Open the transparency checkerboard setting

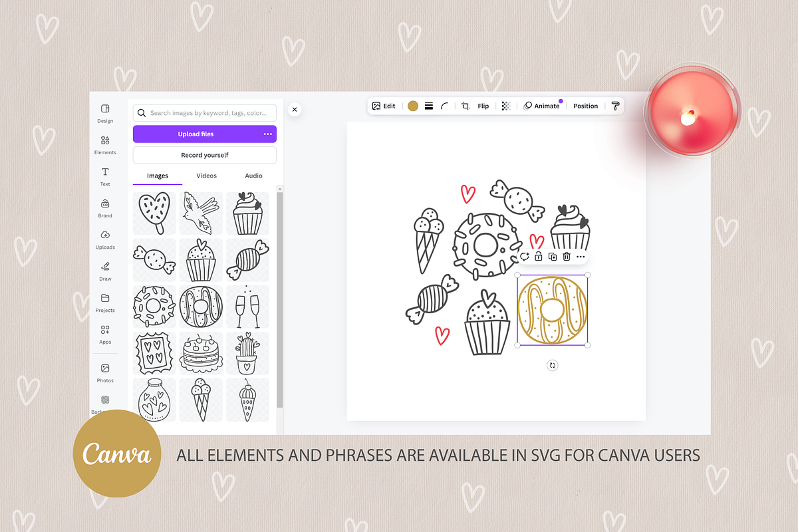click(506, 106)
